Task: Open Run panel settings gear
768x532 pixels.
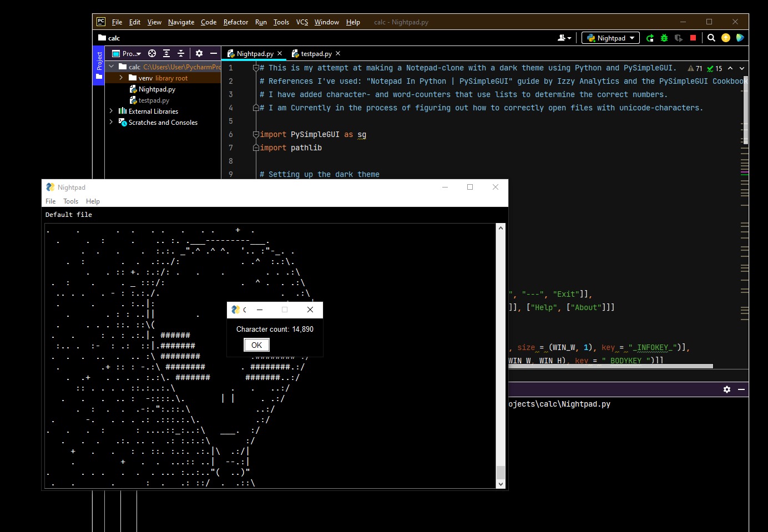Action: (727, 389)
